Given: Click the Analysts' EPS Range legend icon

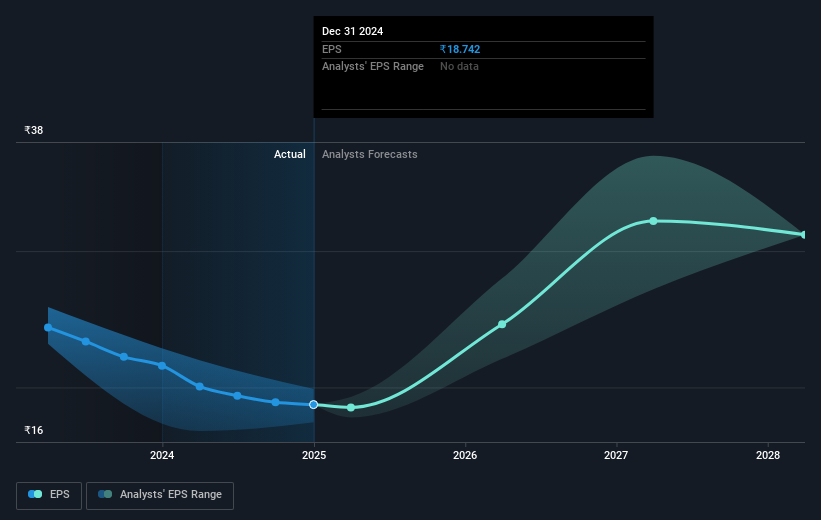Looking at the screenshot, I should coord(105,494).
